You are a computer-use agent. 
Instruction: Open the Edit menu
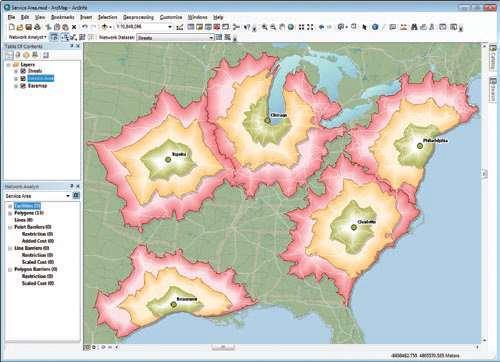pos(25,17)
